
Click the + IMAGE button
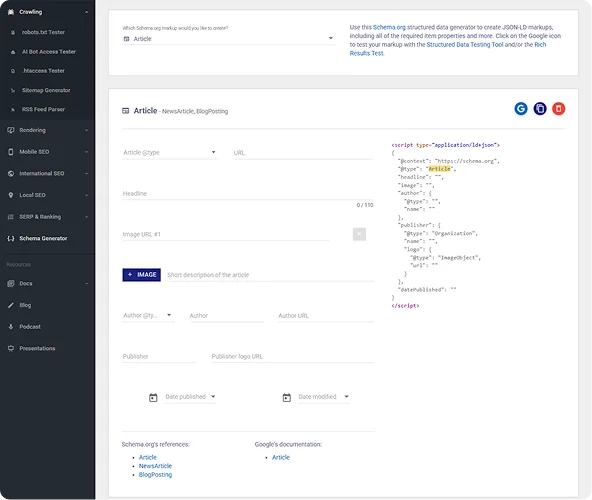pyautogui.click(x=142, y=275)
